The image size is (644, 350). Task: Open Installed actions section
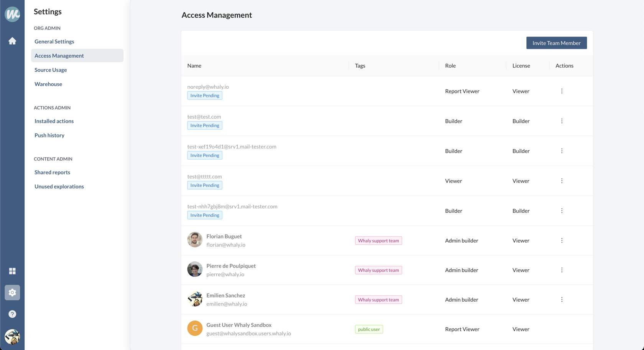[54, 121]
